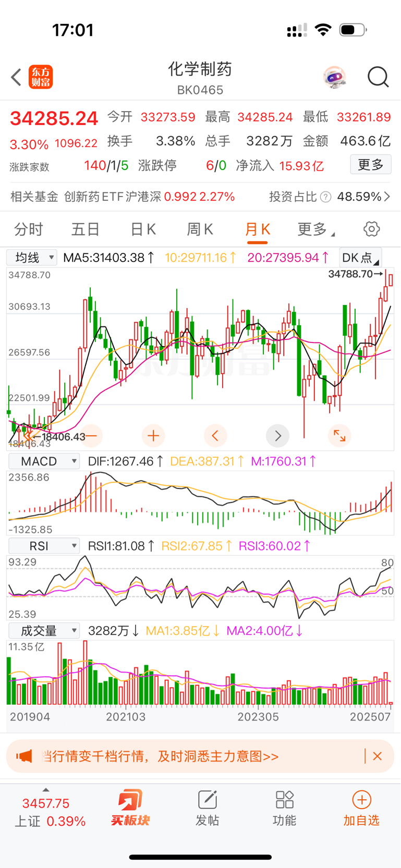The image size is (401, 868).
Task: Tap the 化学制药 title
Action: [x=200, y=69]
